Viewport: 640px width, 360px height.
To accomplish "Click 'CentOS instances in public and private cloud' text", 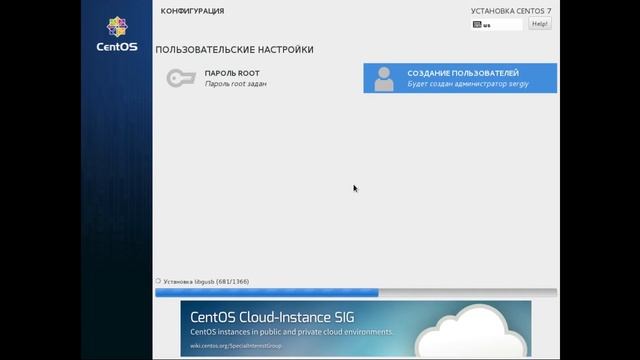I will pyautogui.click(x=291, y=332).
